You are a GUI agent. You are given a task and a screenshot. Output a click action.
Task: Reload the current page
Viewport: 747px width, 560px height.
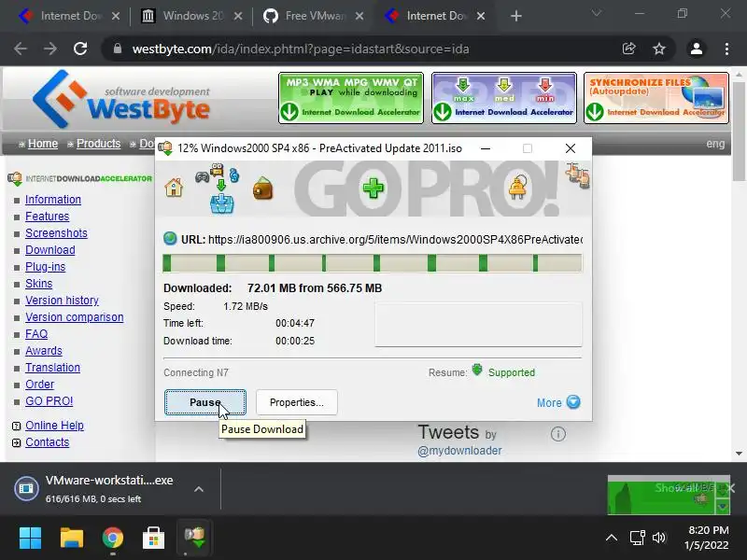tap(80, 49)
